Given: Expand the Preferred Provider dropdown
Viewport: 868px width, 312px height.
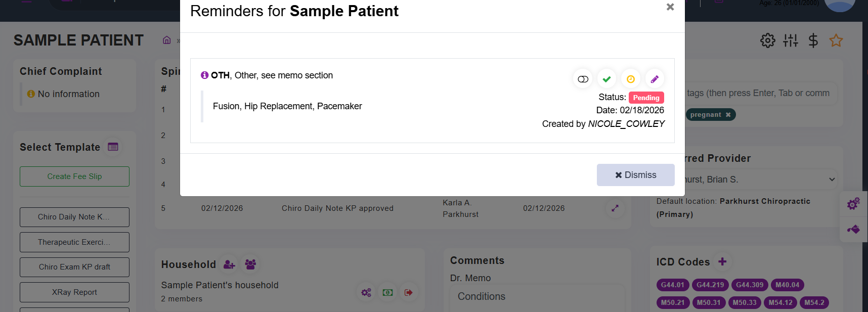Looking at the screenshot, I should coord(832,180).
